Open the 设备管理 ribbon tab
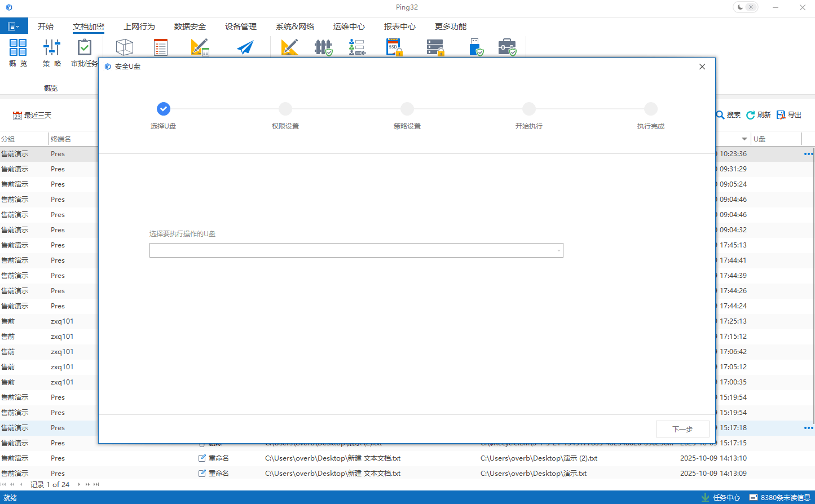The width and height of the screenshot is (815, 504). [241, 26]
